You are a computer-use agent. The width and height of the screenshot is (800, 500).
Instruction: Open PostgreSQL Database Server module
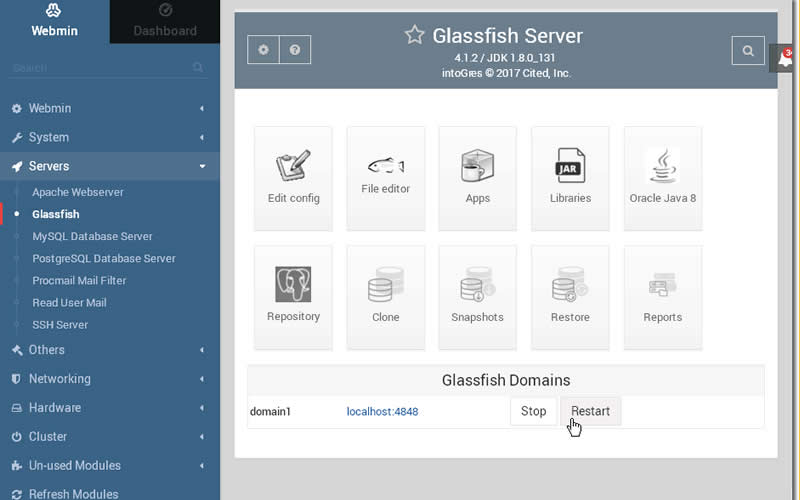tap(104, 259)
